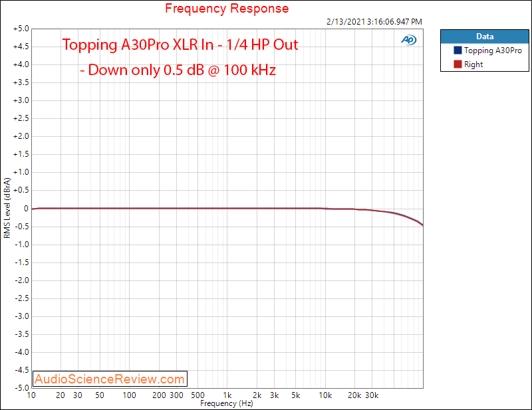This screenshot has height=410, width=532.
Task: Click the AudioScienceReview.com watermark link
Action: click(110, 379)
